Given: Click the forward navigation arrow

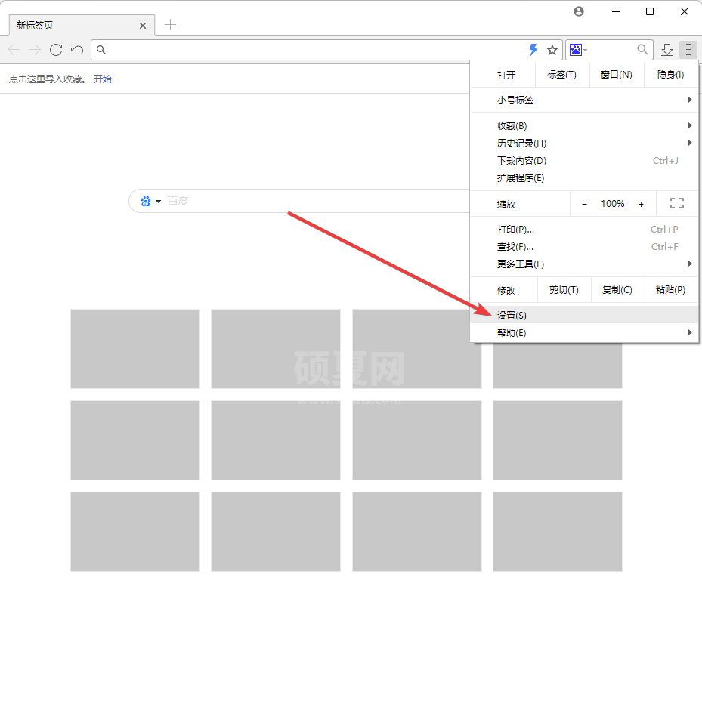Looking at the screenshot, I should (x=35, y=50).
